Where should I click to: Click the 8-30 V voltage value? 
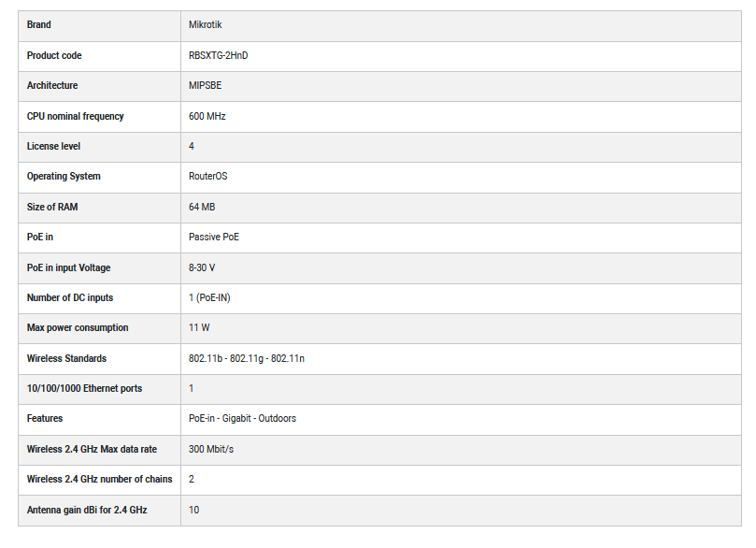click(202, 267)
